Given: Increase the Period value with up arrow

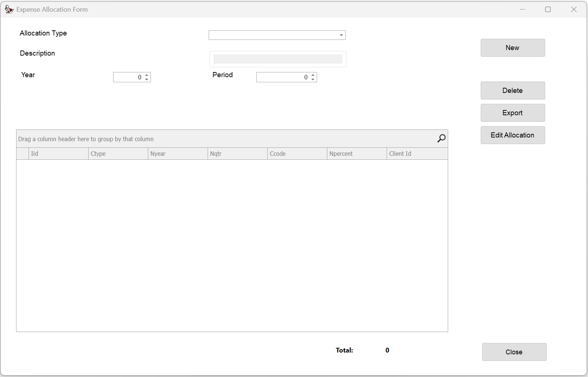Looking at the screenshot, I should point(313,75).
